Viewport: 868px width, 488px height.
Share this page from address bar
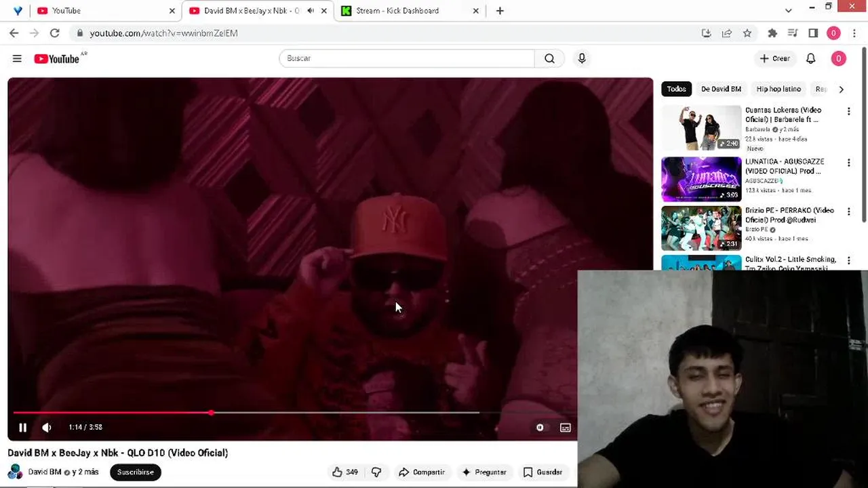pyautogui.click(x=726, y=33)
